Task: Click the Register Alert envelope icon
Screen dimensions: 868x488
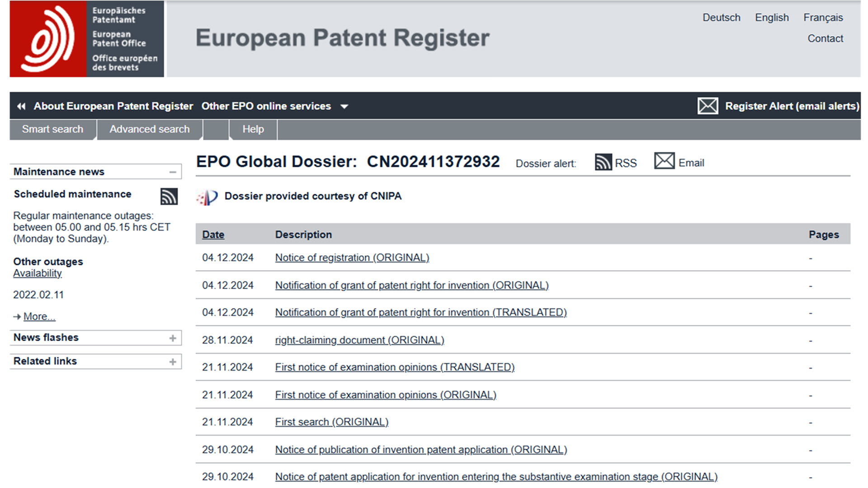Action: coord(708,106)
